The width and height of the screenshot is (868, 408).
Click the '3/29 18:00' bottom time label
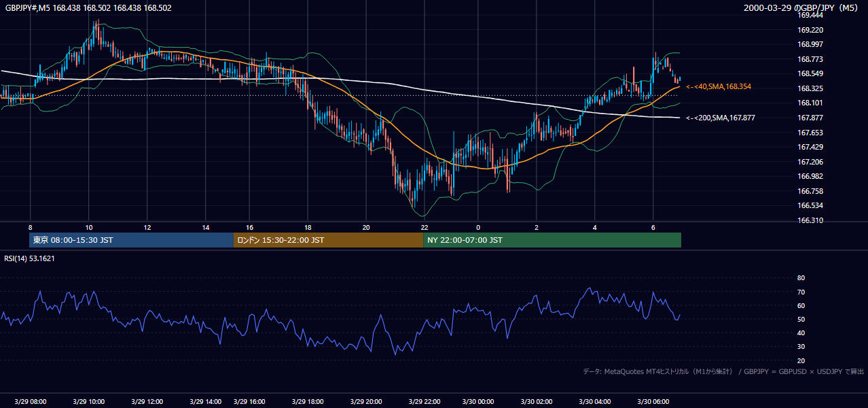click(306, 401)
